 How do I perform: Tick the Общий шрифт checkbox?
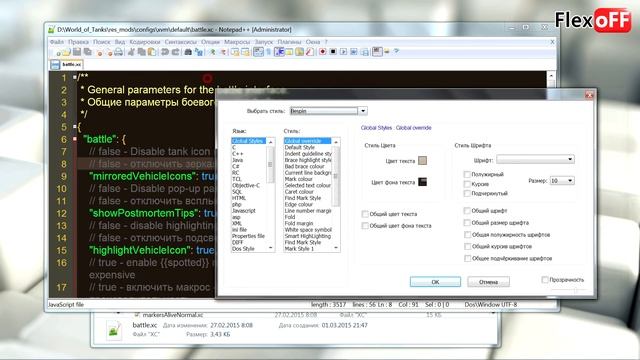pos(467,211)
